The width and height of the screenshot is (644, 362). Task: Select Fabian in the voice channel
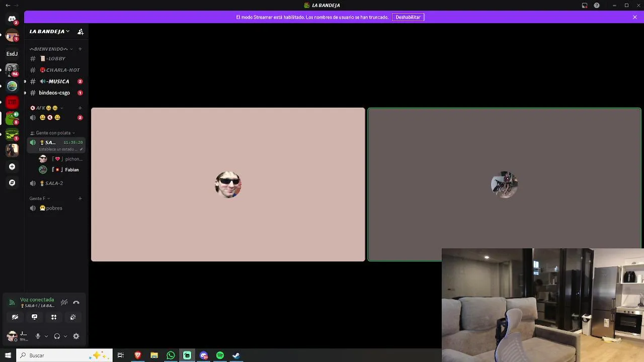coord(60,170)
